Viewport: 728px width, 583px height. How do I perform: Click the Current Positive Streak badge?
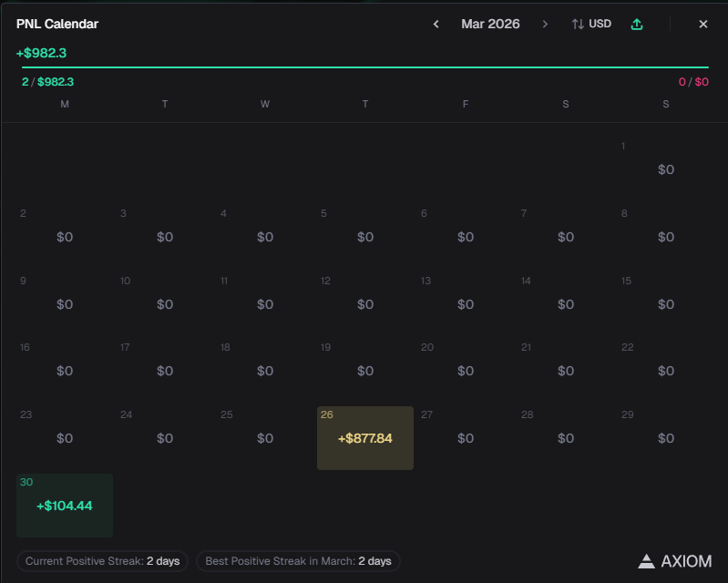click(102, 561)
